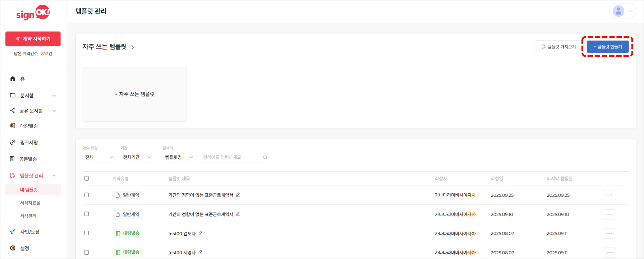Open the 전체기간 period dropdown
This screenshot has height=259, width=644.
click(x=137, y=157)
